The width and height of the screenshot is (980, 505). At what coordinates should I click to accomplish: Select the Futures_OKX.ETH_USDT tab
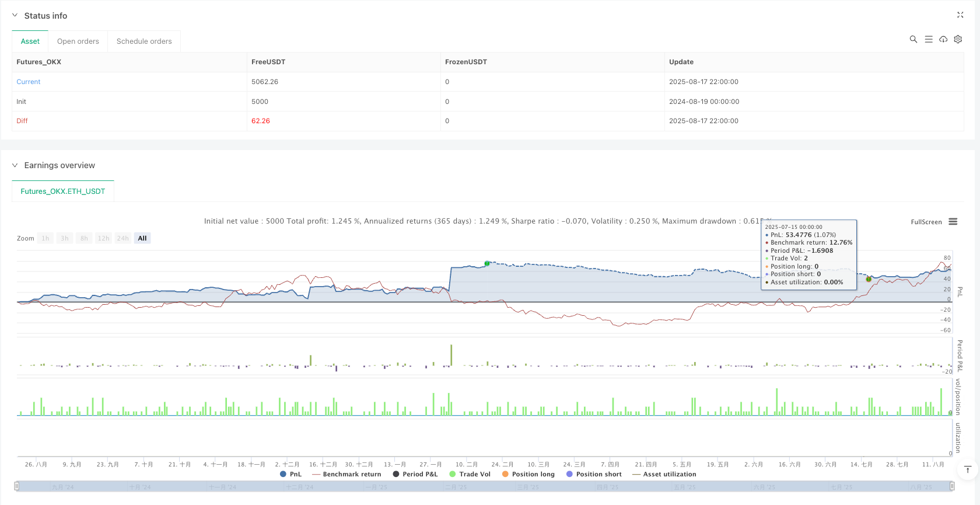(x=63, y=191)
